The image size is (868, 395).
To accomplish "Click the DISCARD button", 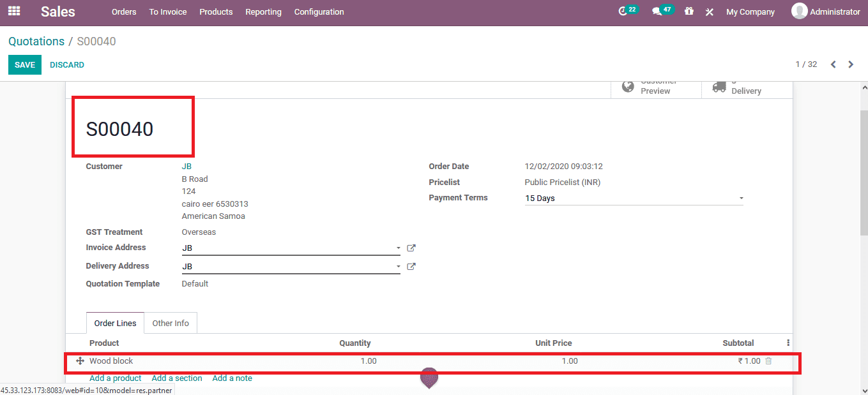I will pyautogui.click(x=67, y=65).
